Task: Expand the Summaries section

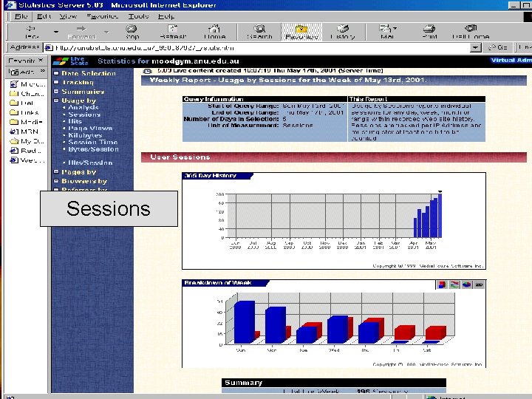Action: click(79, 92)
